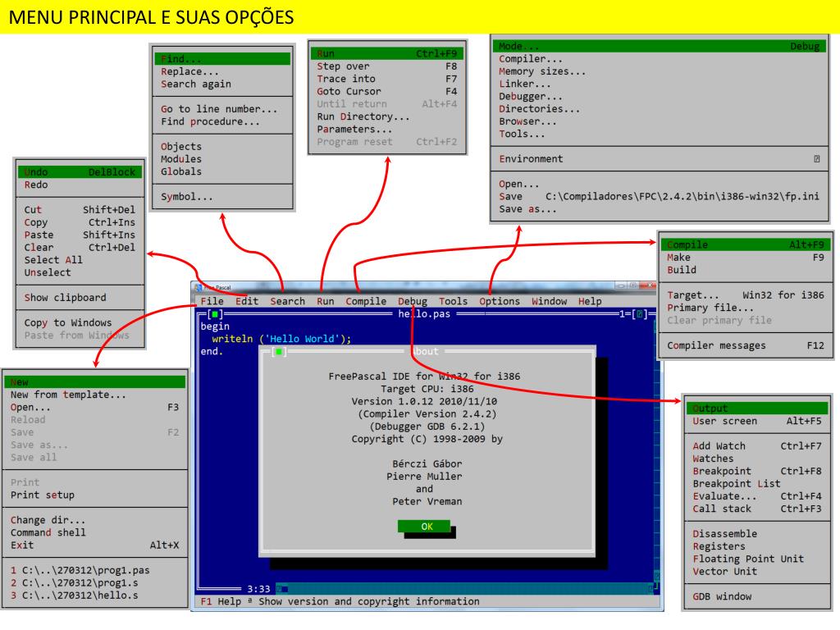
Task: Open the Compile menu in the menu bar
Action: 366,301
